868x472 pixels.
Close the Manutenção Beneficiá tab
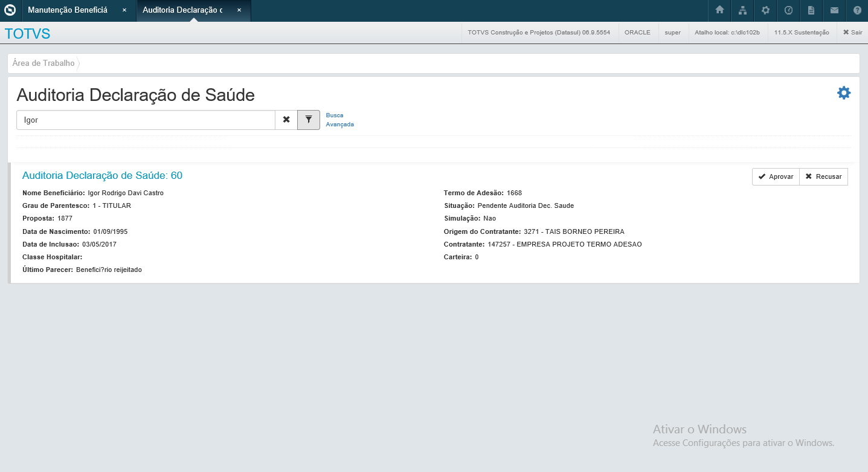click(124, 10)
